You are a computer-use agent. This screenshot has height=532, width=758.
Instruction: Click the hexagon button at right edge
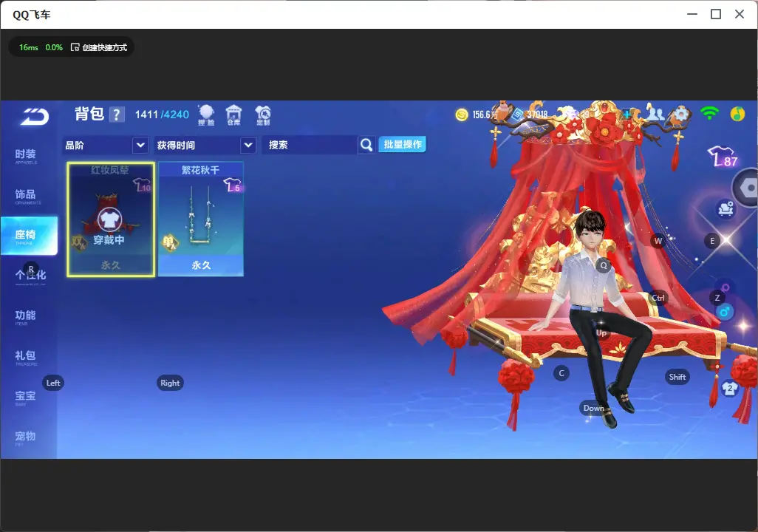746,188
